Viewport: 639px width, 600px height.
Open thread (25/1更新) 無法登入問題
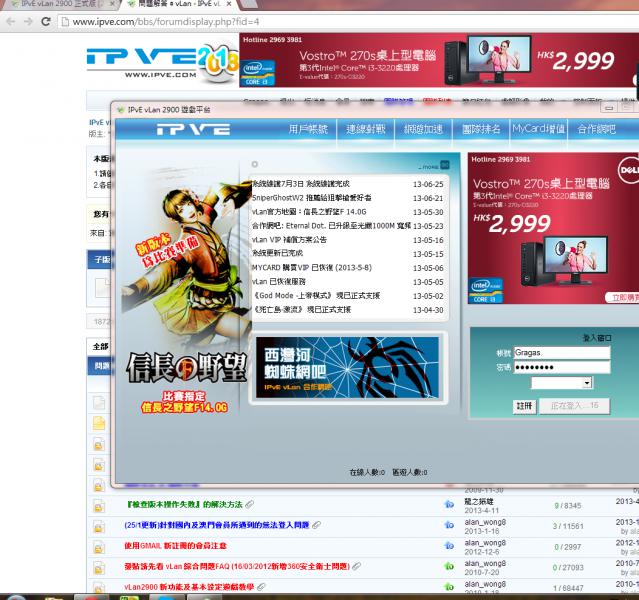[x=217, y=525]
